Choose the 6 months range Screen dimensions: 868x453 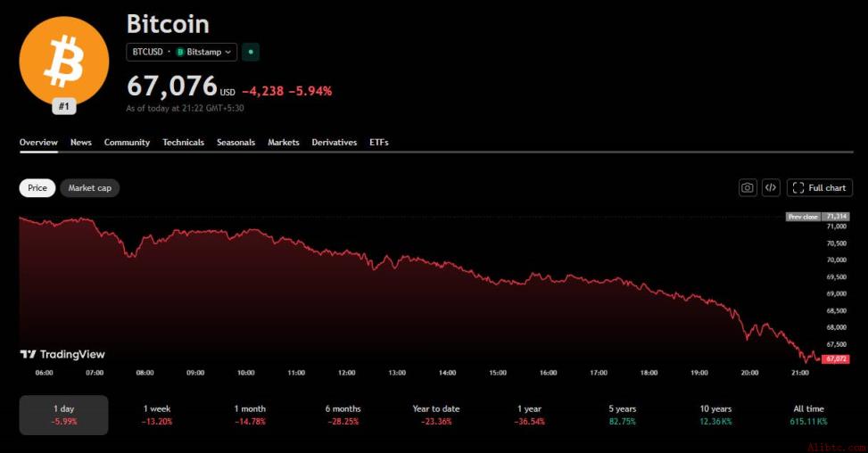(x=343, y=415)
